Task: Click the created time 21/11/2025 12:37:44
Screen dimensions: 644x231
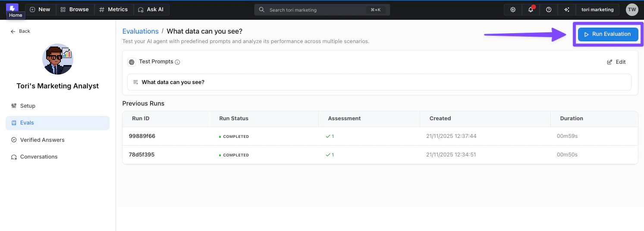Action: click(x=451, y=136)
